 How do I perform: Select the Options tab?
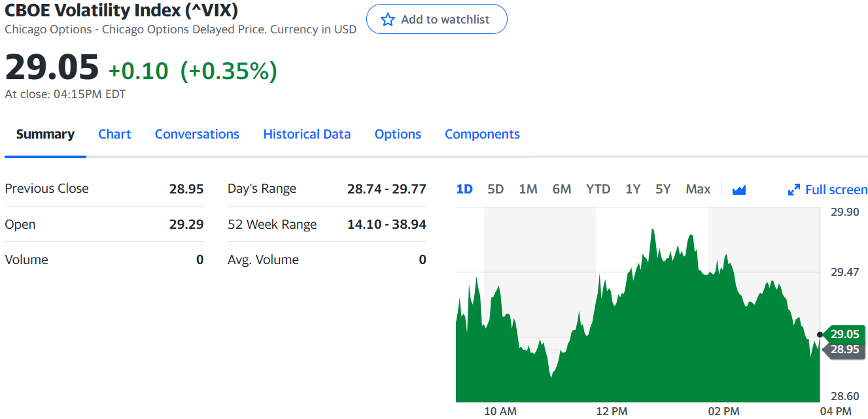[398, 134]
